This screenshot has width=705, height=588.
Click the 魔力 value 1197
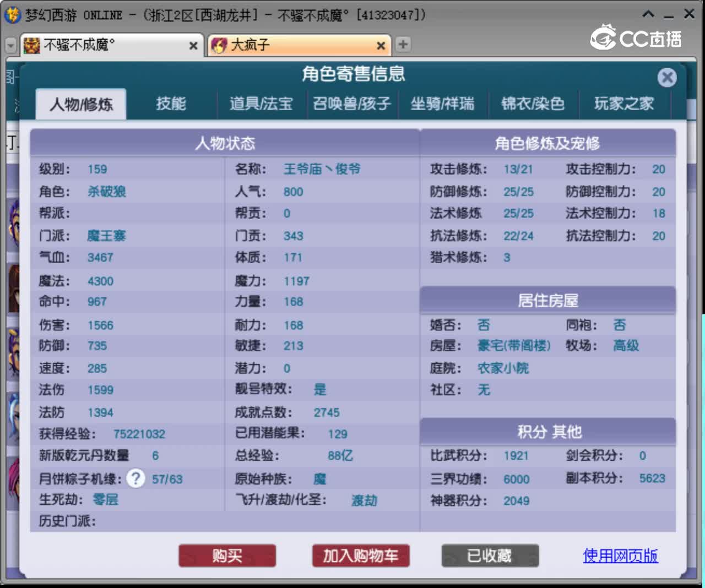pyautogui.click(x=297, y=281)
